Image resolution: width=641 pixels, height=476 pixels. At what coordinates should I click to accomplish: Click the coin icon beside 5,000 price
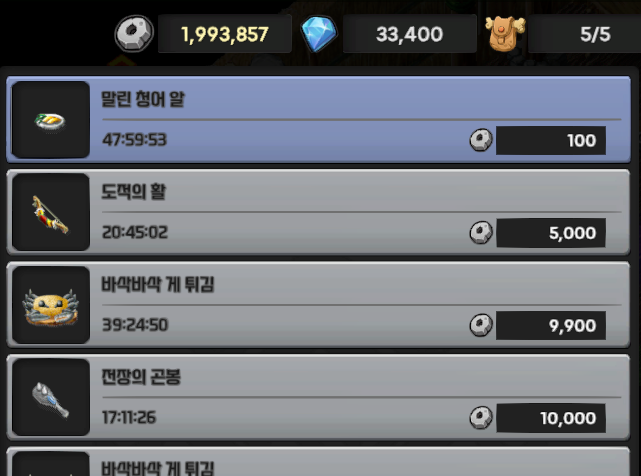481,233
